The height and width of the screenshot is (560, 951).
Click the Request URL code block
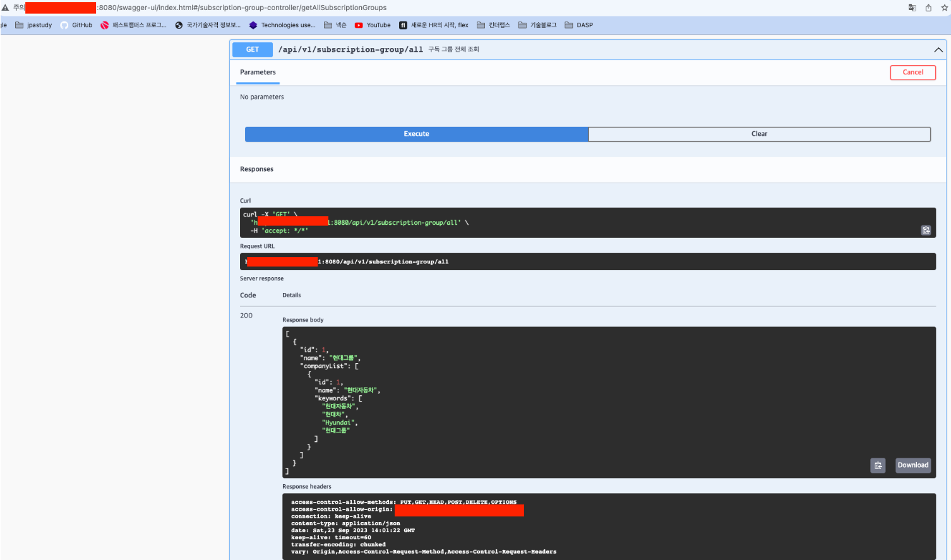point(588,261)
